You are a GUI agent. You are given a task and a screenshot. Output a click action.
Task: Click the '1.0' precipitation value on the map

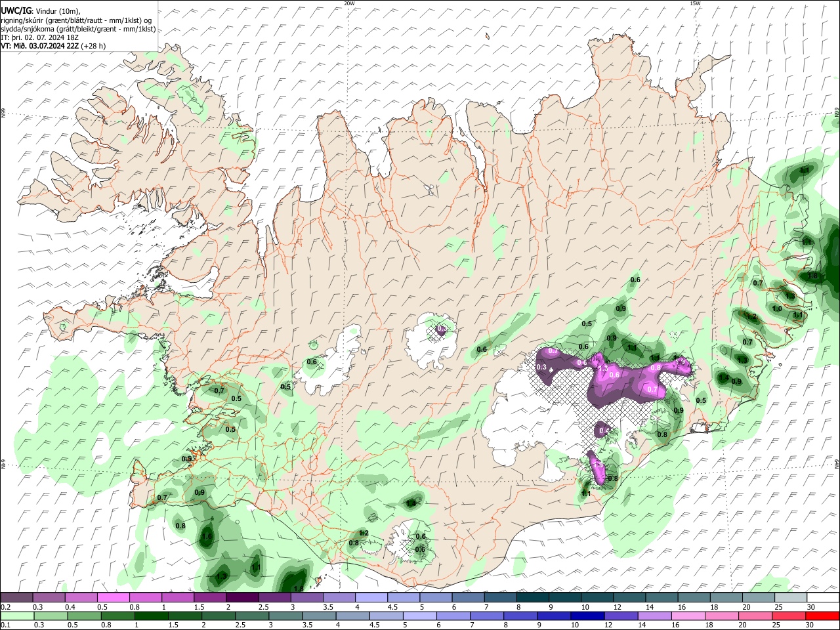[777, 308]
